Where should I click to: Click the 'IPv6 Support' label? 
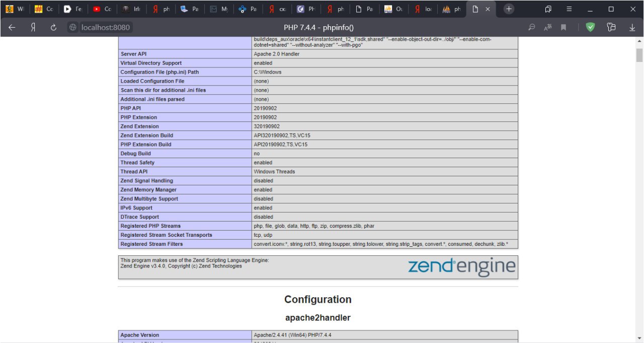pyautogui.click(x=137, y=208)
